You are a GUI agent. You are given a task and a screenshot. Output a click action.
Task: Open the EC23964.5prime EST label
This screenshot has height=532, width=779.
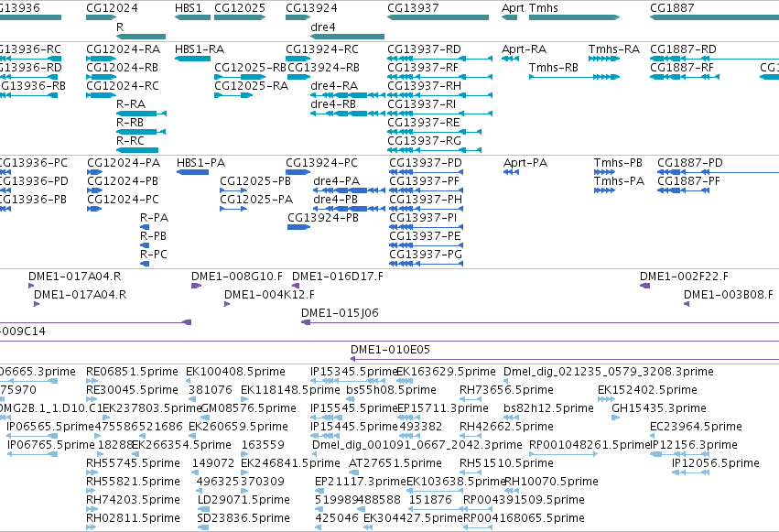(696, 427)
